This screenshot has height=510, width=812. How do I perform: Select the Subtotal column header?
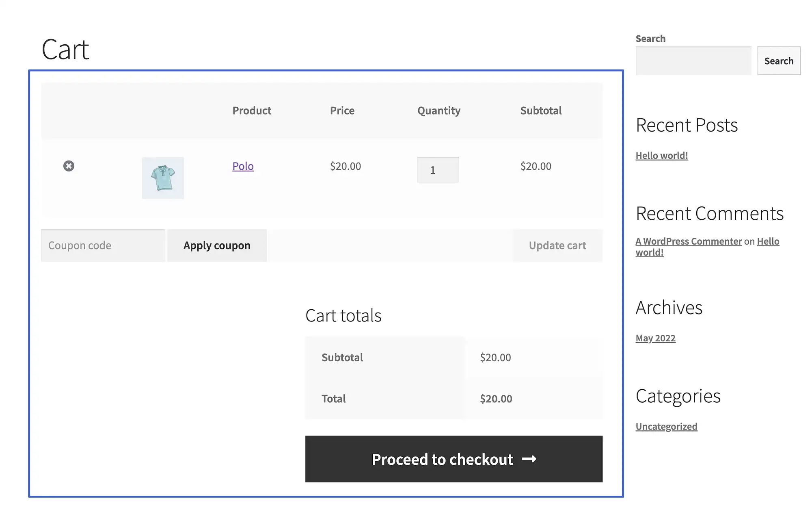pos(540,110)
